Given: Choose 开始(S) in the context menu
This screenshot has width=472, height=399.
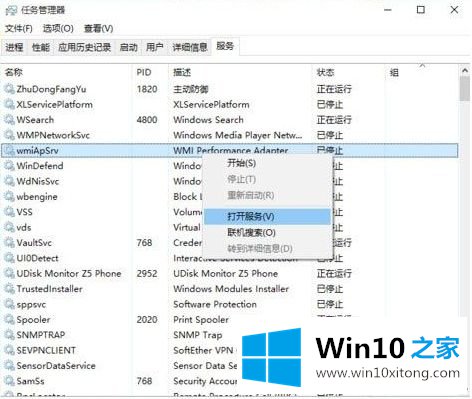Looking at the screenshot, I should point(267,163).
